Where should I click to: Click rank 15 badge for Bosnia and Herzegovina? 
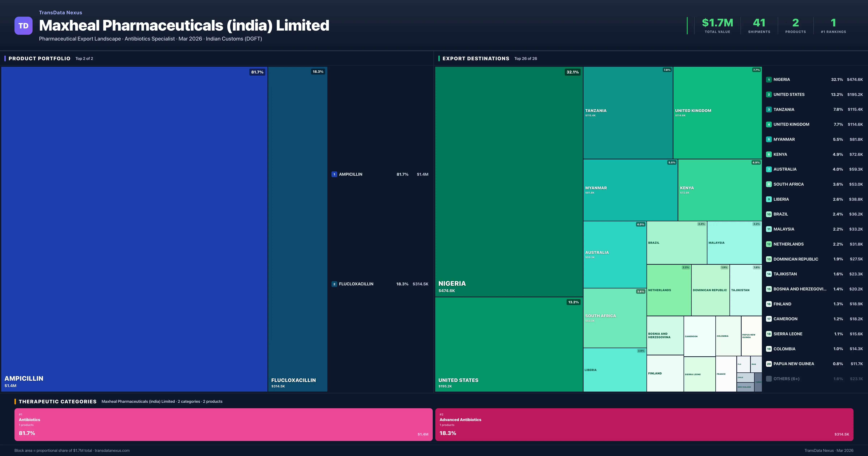click(769, 289)
